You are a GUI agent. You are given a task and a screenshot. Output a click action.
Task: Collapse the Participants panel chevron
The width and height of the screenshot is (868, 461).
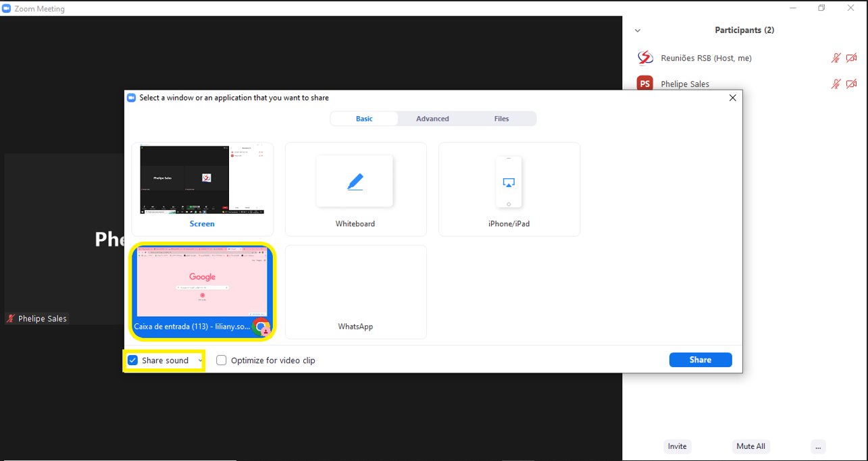pyautogui.click(x=638, y=30)
